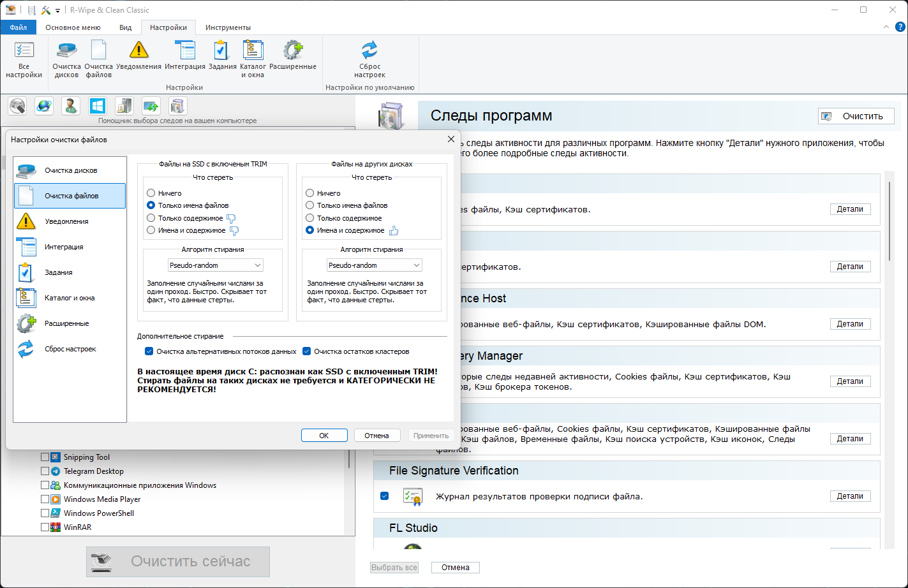908x588 pixels.
Task: Open other disks Pseudo-random algorithm dropdown
Action: click(375, 265)
